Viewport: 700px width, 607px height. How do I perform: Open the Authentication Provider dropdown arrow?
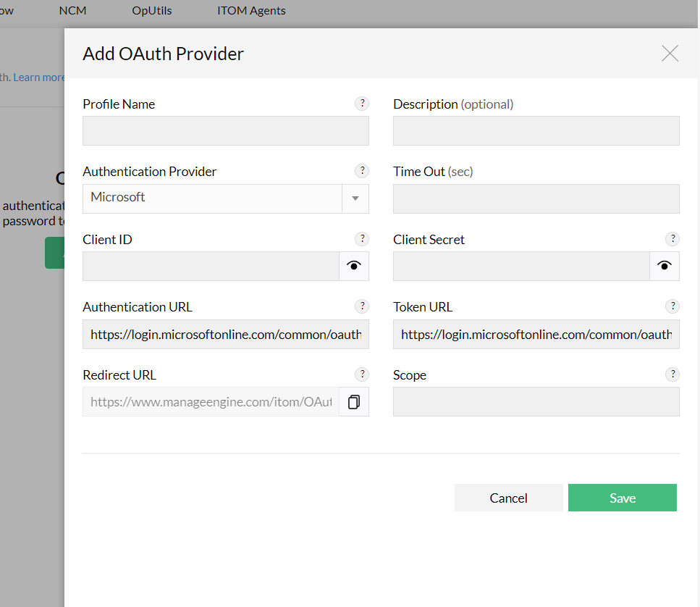click(x=355, y=198)
